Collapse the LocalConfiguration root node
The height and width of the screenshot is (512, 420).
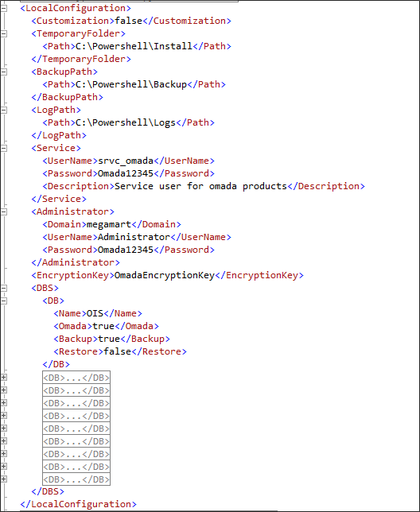click(4, 8)
